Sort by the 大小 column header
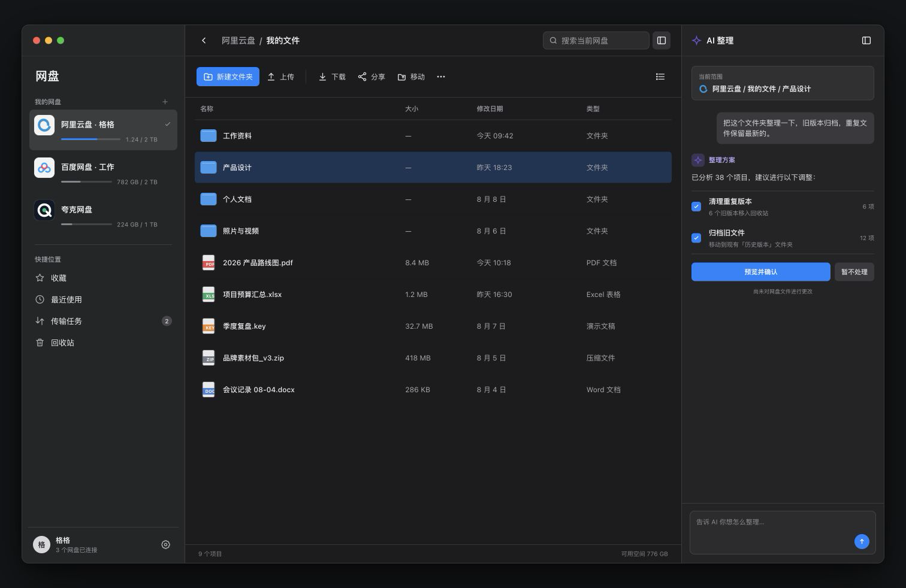 [412, 109]
